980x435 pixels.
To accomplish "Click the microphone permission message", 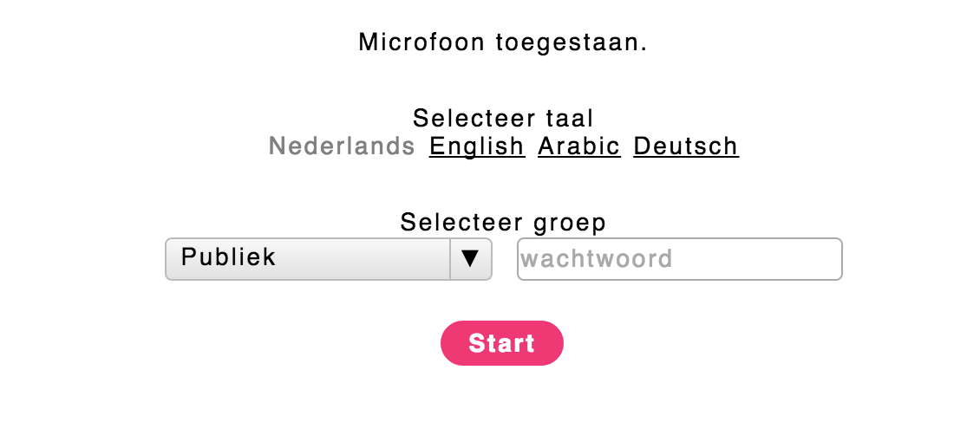I will [503, 42].
